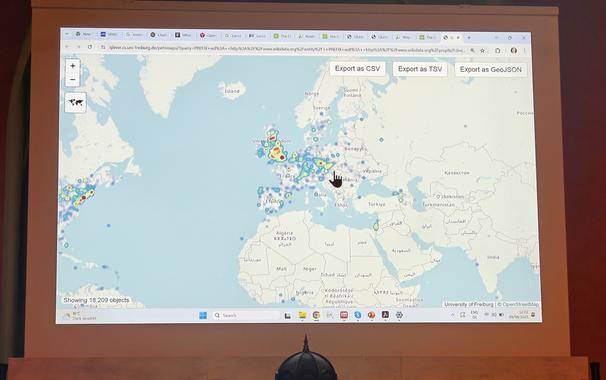Click the red heatmap hotspot over southern England
The height and width of the screenshot is (380, 606).
pos(282,157)
